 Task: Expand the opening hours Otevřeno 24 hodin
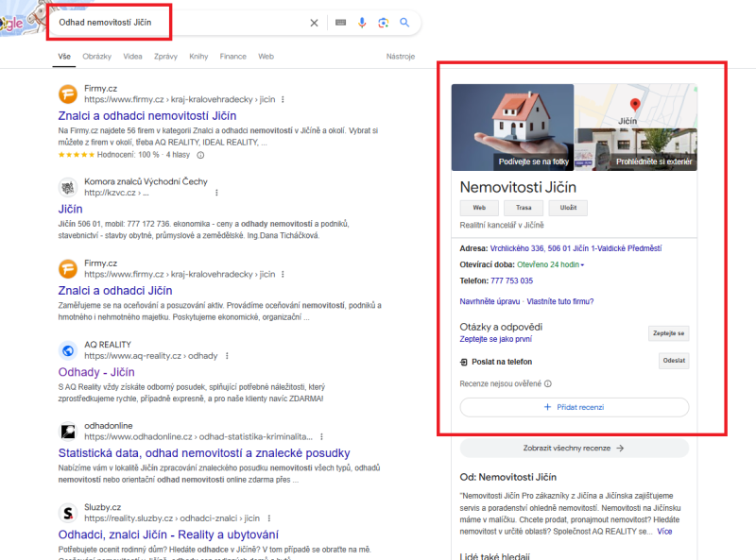(550, 264)
